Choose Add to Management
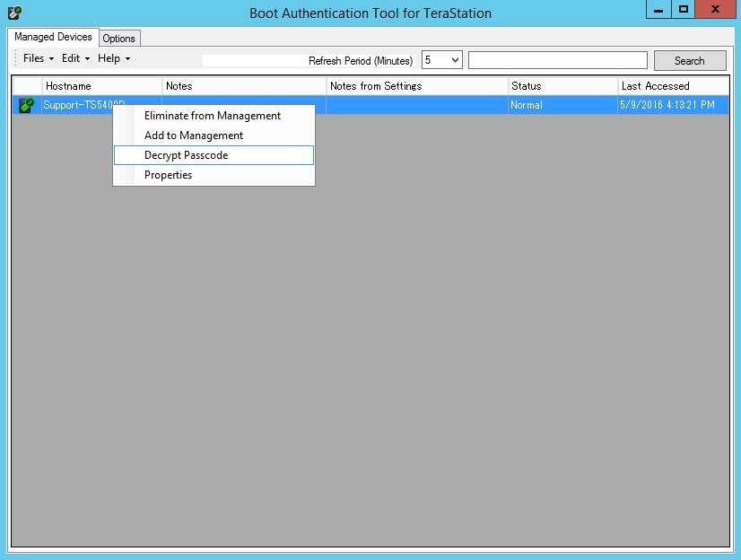 pyautogui.click(x=214, y=136)
